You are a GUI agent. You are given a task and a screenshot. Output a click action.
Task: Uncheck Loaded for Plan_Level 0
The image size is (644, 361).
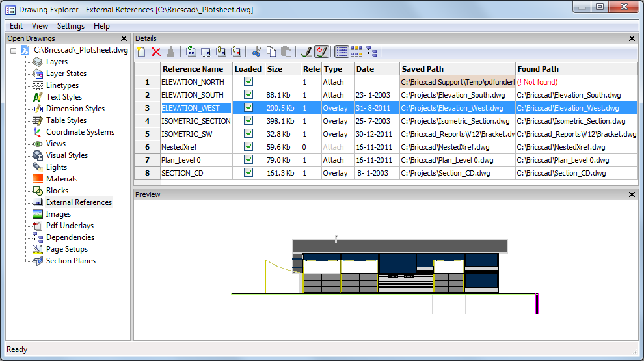[x=248, y=160]
